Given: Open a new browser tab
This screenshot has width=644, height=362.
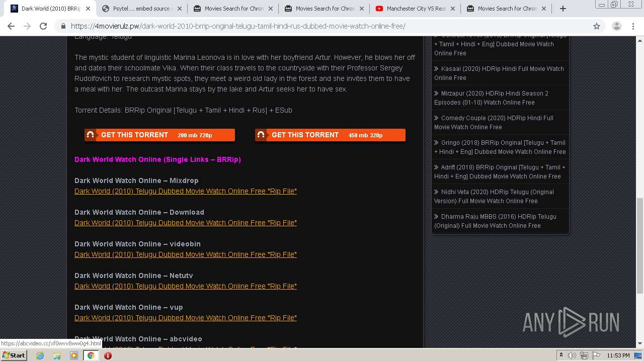Looking at the screenshot, I should (x=562, y=9).
